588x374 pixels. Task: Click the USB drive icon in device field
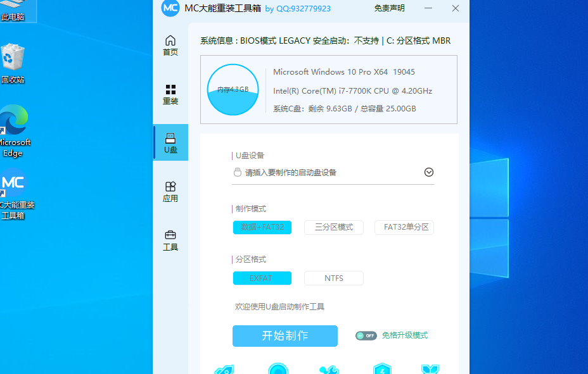[x=238, y=172]
